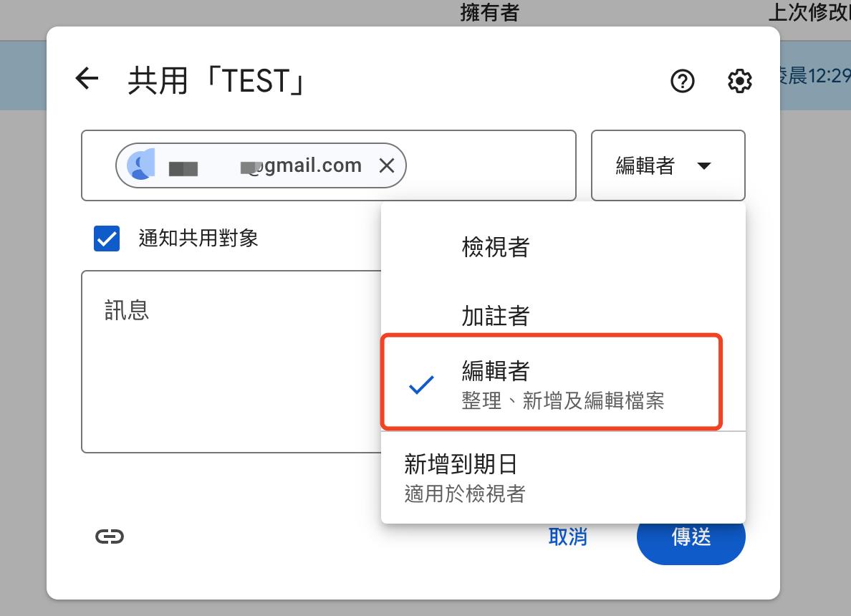Open the sharing settings gear icon

click(x=739, y=81)
